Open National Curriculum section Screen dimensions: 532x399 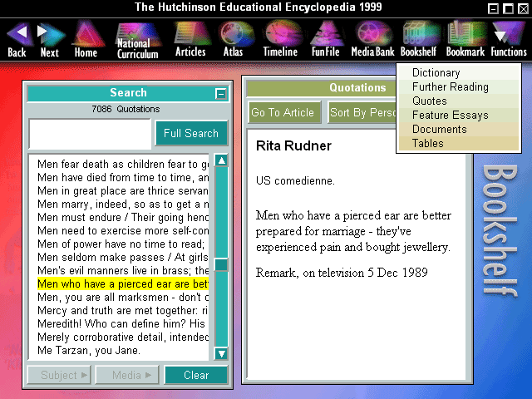click(137, 41)
